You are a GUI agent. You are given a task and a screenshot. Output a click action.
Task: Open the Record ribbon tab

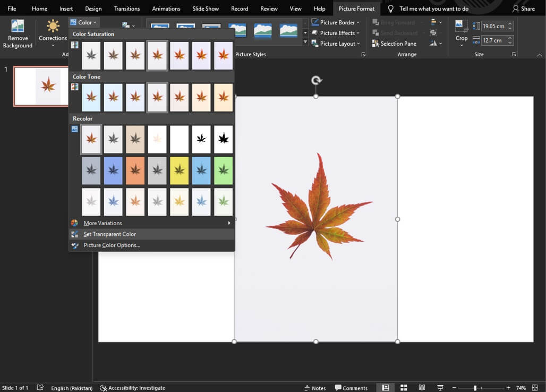[x=239, y=8]
